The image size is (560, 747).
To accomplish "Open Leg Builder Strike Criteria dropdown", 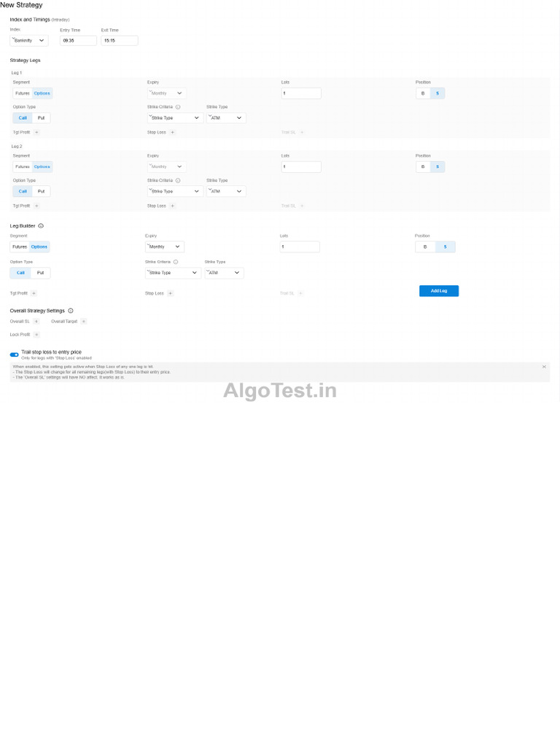I will coord(174,273).
